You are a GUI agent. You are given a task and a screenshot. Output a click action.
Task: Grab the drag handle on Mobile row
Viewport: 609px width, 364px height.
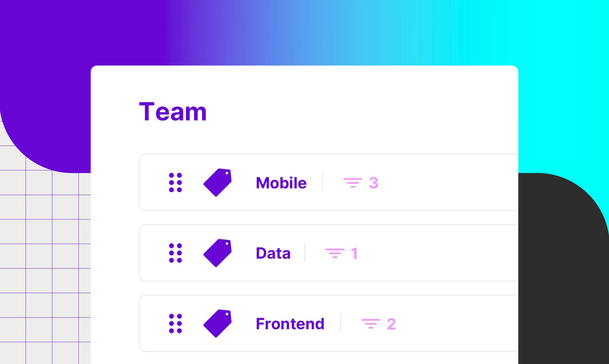coord(175,183)
